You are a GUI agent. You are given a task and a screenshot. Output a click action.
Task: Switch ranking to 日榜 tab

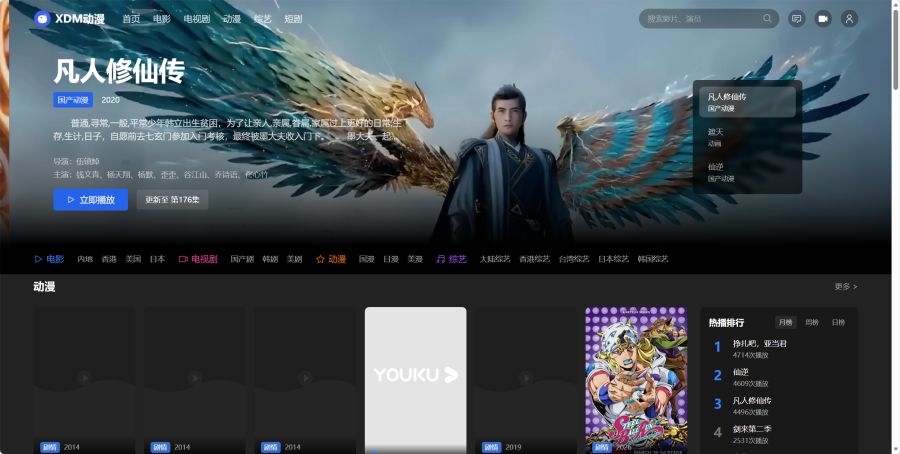click(838, 322)
